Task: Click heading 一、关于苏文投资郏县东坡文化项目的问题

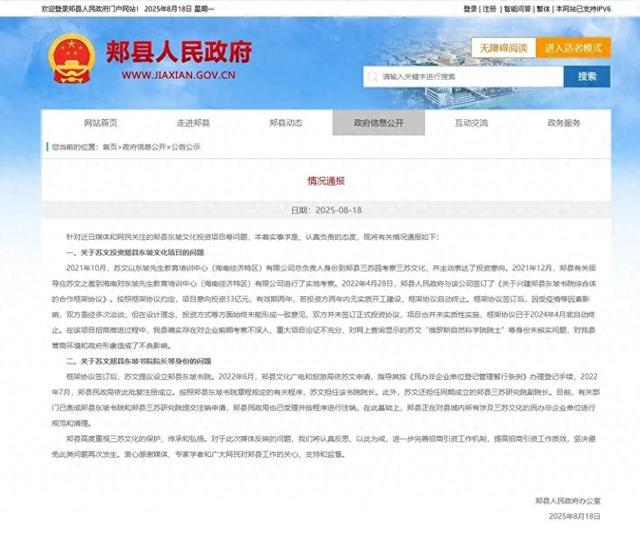Action: (135, 253)
